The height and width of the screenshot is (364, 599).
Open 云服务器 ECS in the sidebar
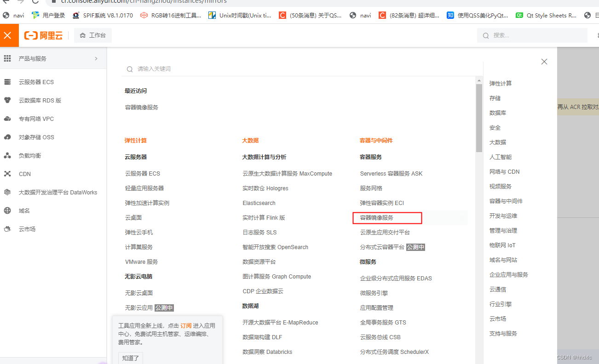tap(36, 82)
